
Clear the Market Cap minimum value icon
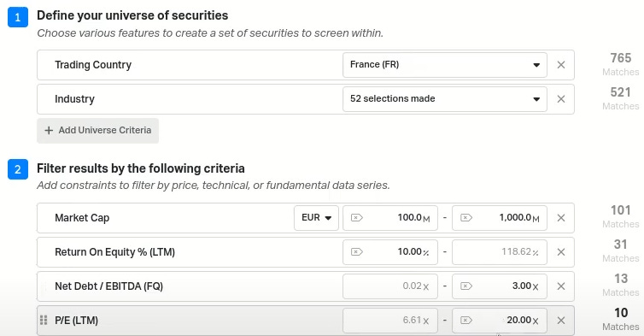(x=357, y=218)
